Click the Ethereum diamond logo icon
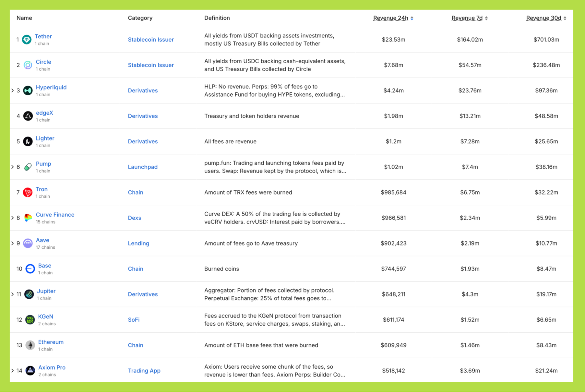The image size is (585, 392). click(30, 345)
